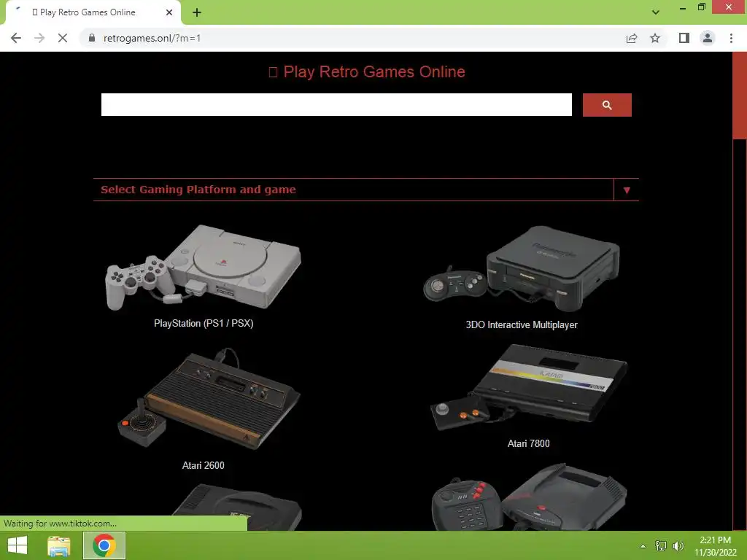Click the red search magnifier button
Screen dimensions: 747x560
pos(607,105)
